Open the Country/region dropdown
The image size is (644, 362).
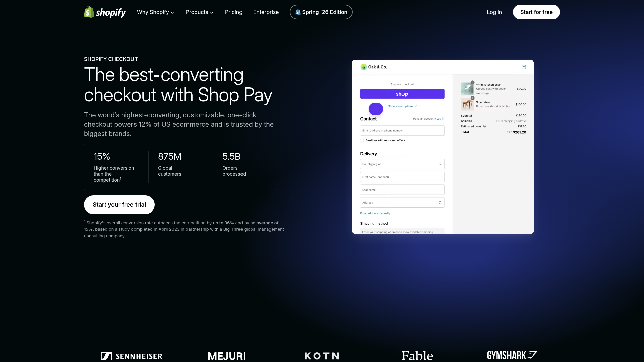[x=402, y=164]
